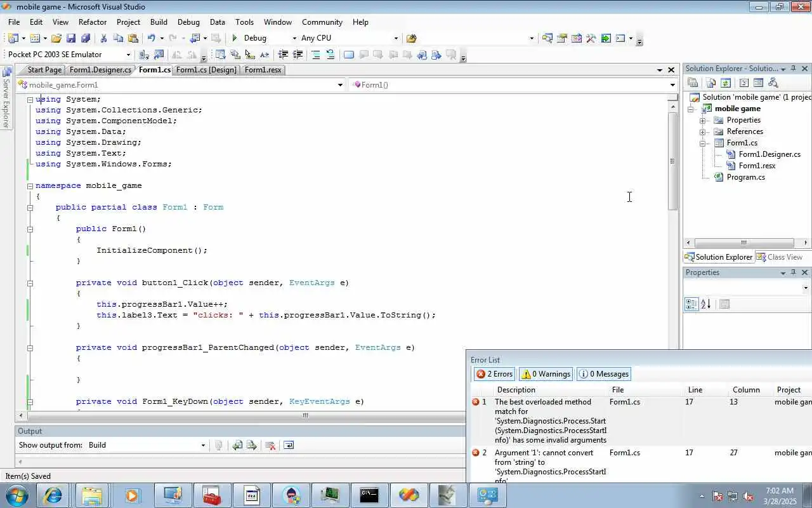Switch to the Class View tab

(780, 257)
